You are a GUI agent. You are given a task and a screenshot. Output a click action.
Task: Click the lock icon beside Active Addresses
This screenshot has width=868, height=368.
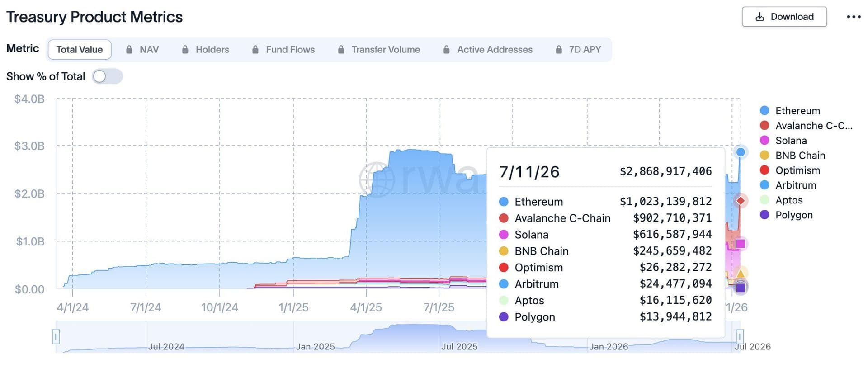pyautogui.click(x=447, y=50)
